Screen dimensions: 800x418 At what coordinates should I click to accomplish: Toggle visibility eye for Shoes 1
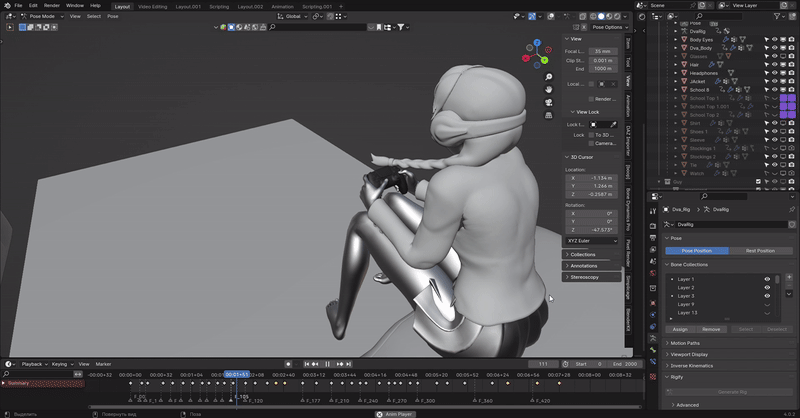coord(774,131)
